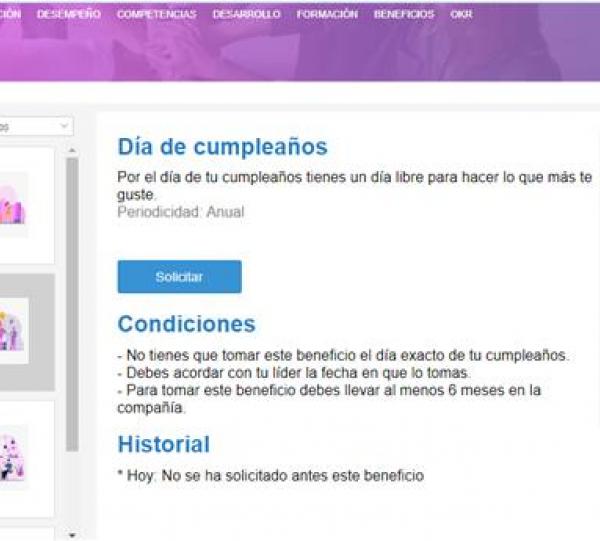Screen dimensions: 600x541
Task: Click the sidebar scroll up arrow
Action: click(x=72, y=150)
